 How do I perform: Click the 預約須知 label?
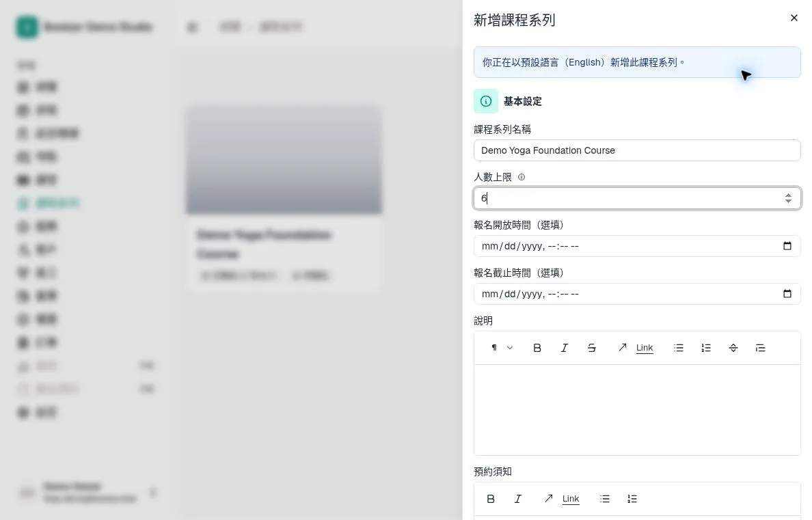click(x=493, y=471)
